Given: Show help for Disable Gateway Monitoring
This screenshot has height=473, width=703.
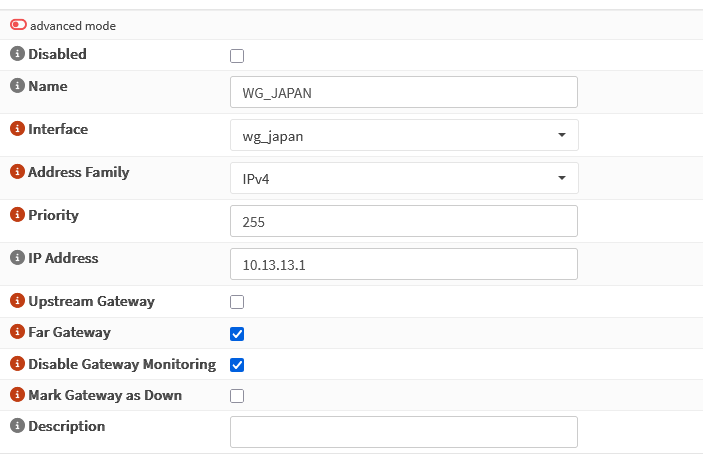Looking at the screenshot, I should (17, 364).
